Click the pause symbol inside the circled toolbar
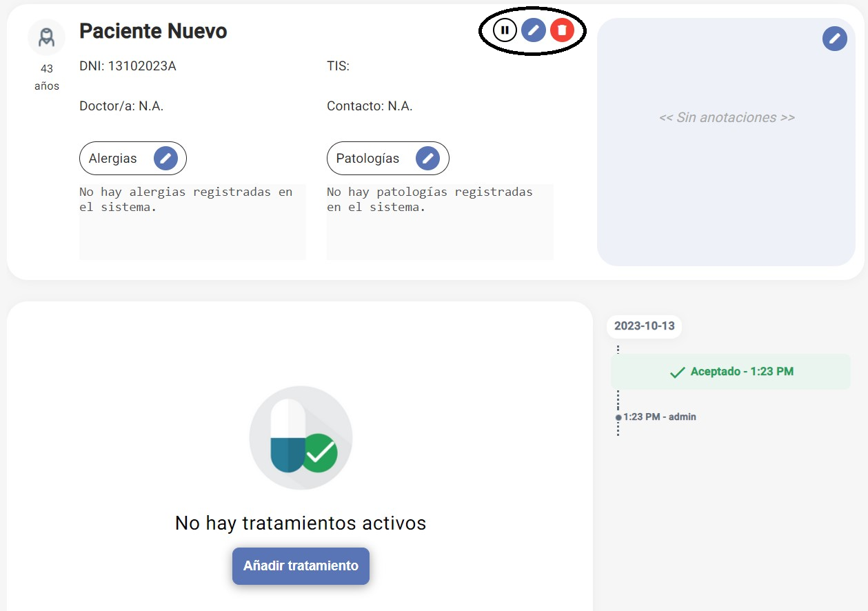 pyautogui.click(x=505, y=30)
